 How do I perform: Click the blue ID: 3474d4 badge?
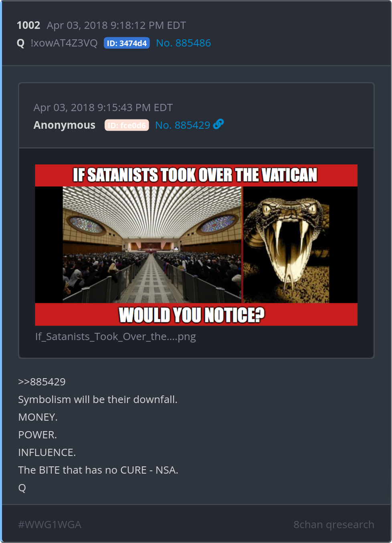tap(127, 43)
